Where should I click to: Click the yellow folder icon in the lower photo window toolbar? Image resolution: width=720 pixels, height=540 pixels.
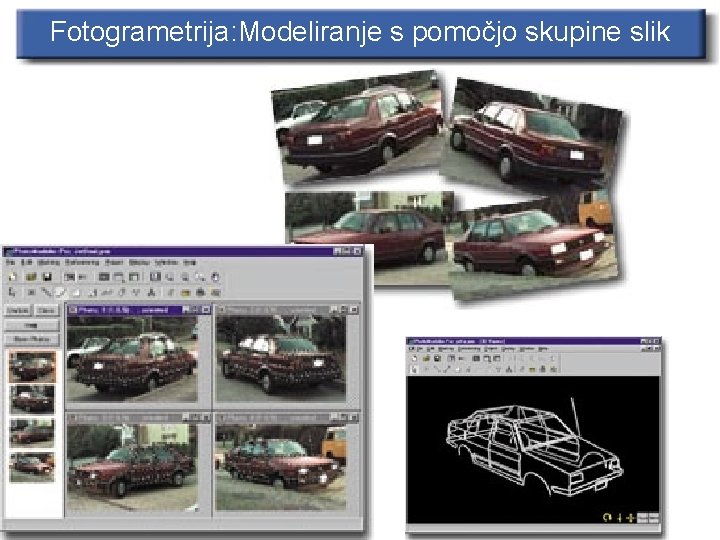pyautogui.click(x=185, y=292)
